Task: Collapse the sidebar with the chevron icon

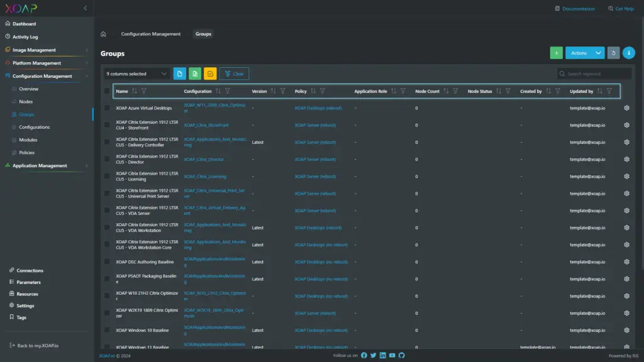Action: (x=86, y=8)
